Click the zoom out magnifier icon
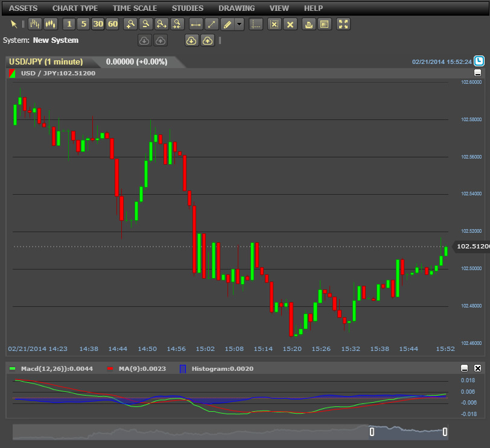Image resolution: width=490 pixels, height=448 pixels. pos(146,24)
